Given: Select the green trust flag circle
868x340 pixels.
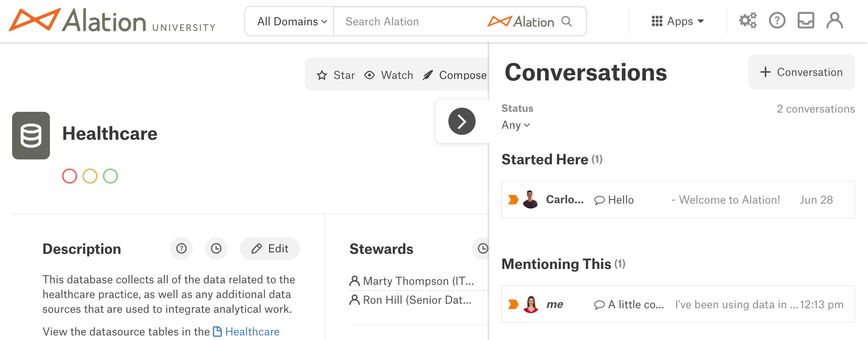Looking at the screenshot, I should (x=110, y=176).
